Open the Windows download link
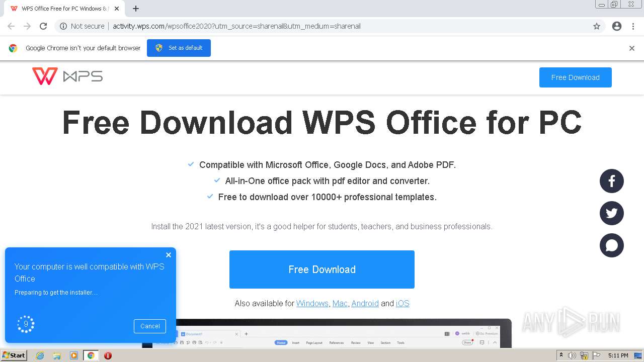The width and height of the screenshot is (644, 362). pyautogui.click(x=312, y=303)
